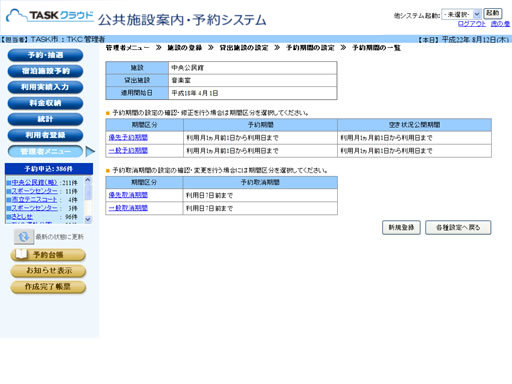The width and height of the screenshot is (512, 384).
Task: Click the 新規登録 button
Action: [401, 227]
